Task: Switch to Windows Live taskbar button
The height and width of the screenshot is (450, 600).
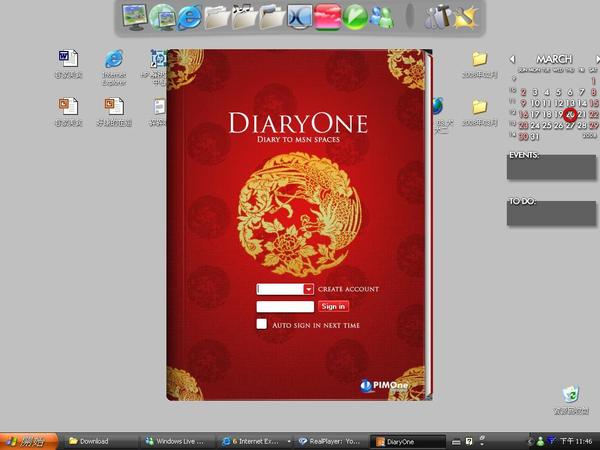Action: pyautogui.click(x=177, y=441)
